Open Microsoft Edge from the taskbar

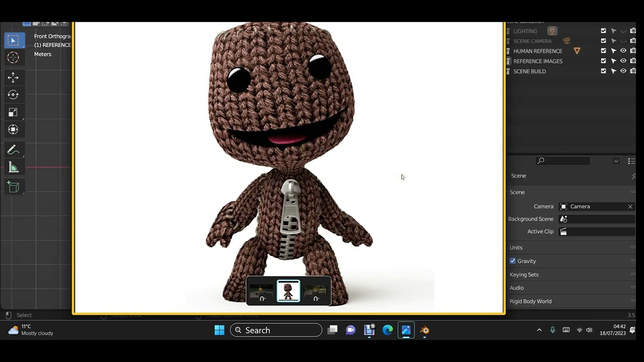tap(387, 330)
